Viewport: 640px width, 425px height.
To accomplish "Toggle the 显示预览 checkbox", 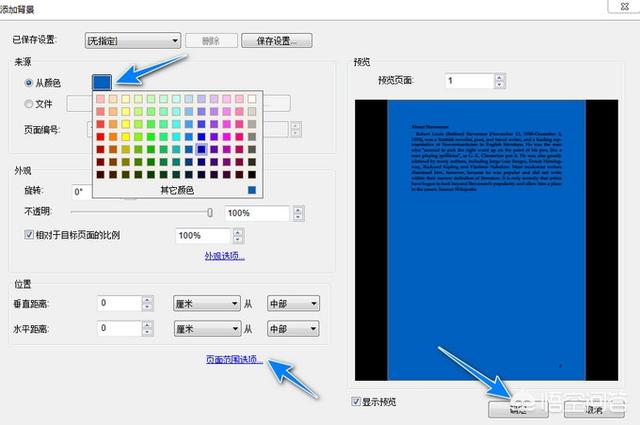I will tap(357, 402).
